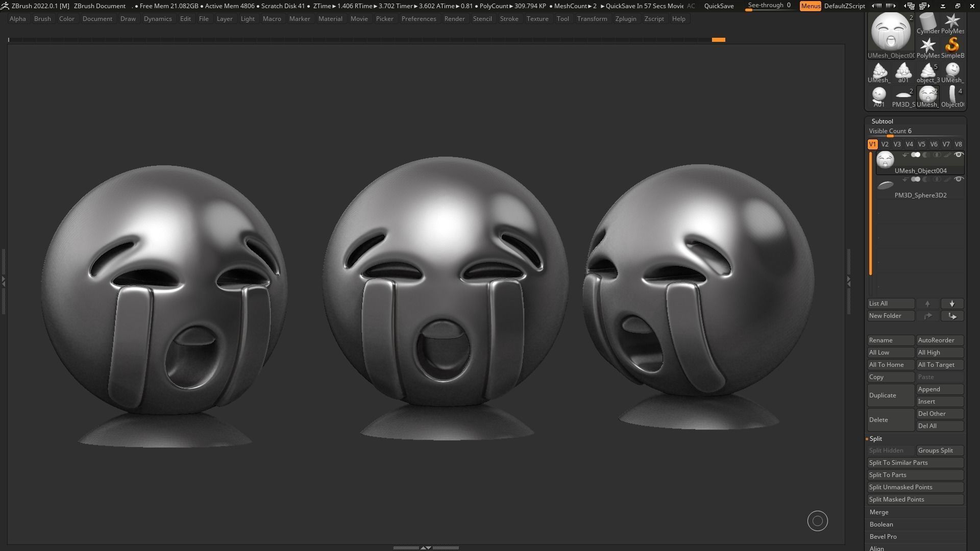Select the a01 tool thumbnail
Screen dimensions: 980x551
pos(903,73)
